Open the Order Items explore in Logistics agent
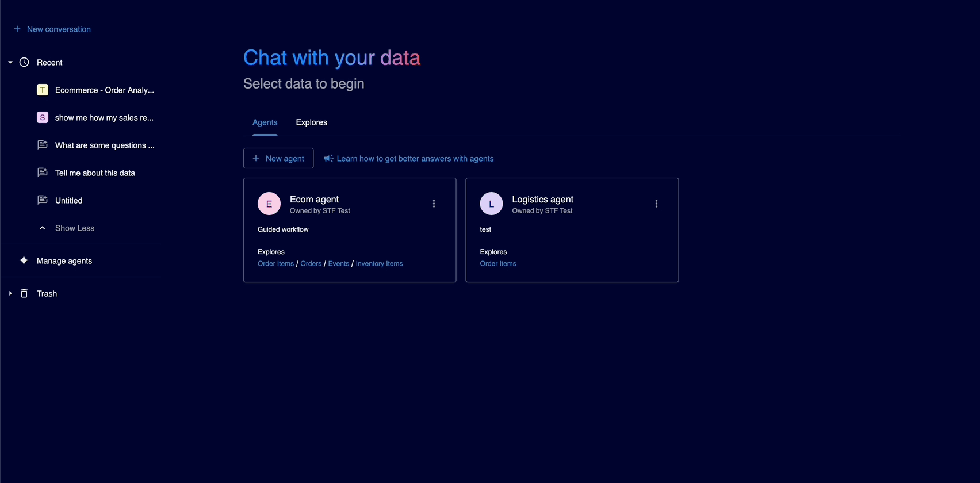 point(498,263)
